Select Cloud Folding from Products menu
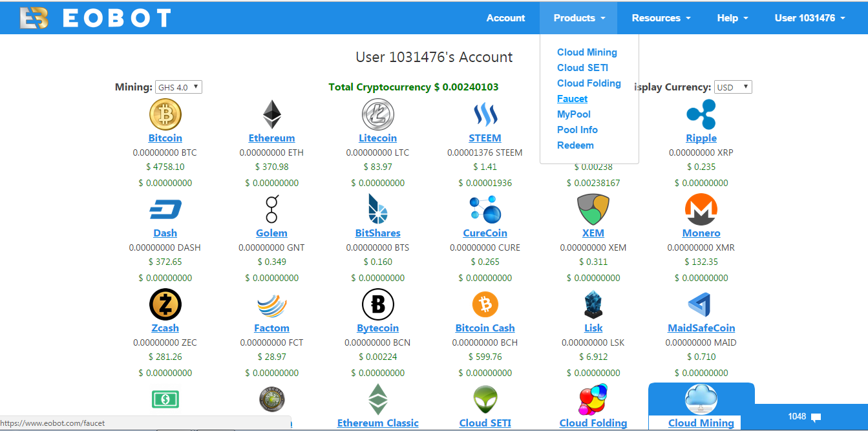The image size is (868, 431). coord(589,83)
